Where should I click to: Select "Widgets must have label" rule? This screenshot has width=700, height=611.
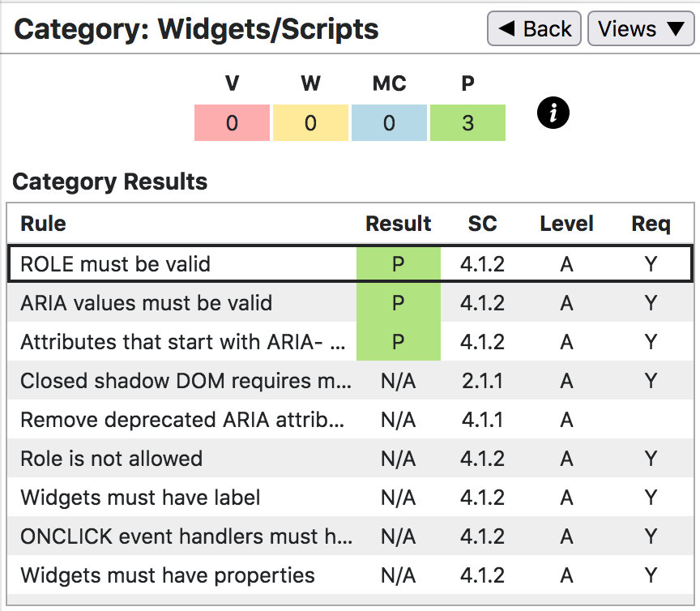click(x=140, y=498)
